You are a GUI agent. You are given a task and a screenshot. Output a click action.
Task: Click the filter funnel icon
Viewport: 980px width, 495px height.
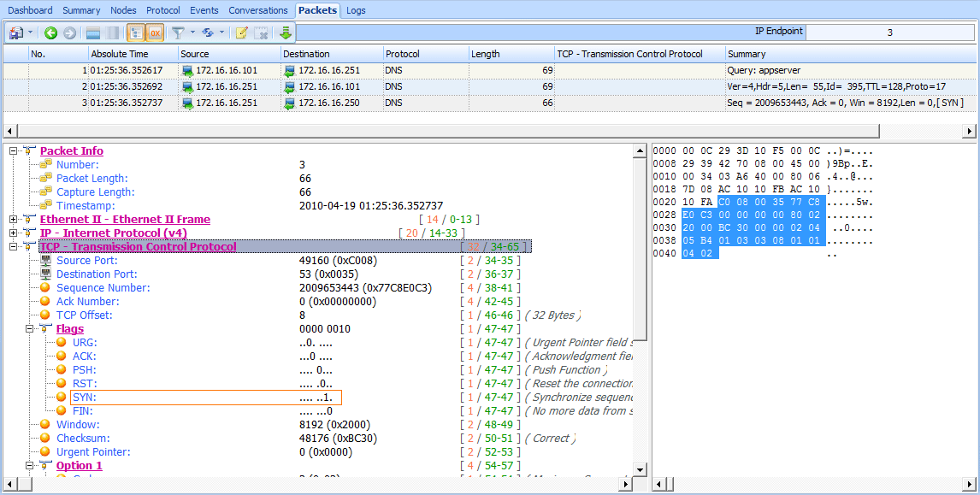pyautogui.click(x=178, y=33)
